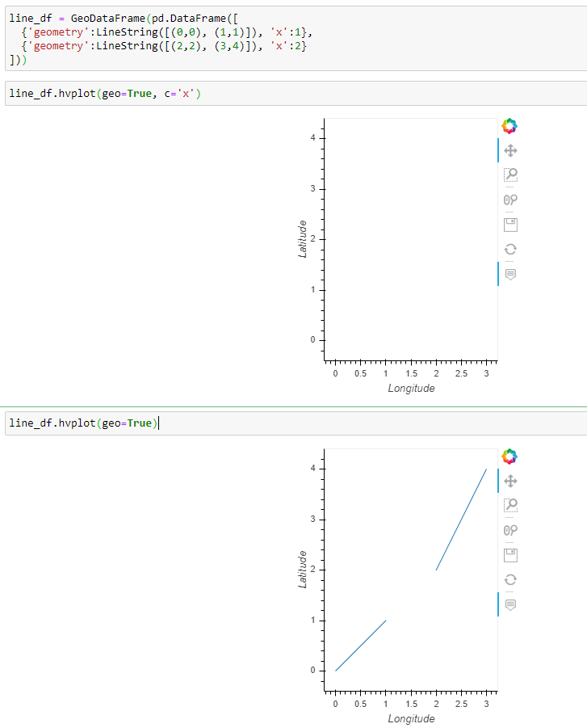
Task: Select the Box Zoom tool on the first plot
Action: click(509, 175)
